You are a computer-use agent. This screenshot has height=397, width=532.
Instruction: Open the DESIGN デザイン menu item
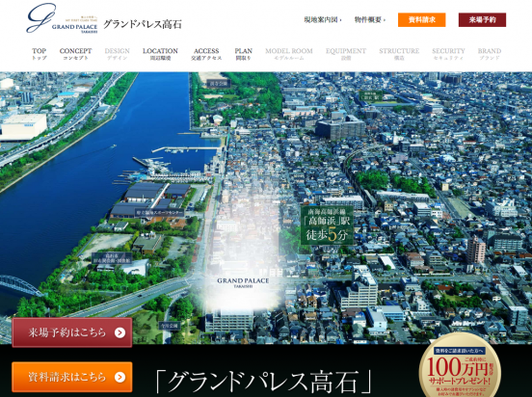[117, 54]
